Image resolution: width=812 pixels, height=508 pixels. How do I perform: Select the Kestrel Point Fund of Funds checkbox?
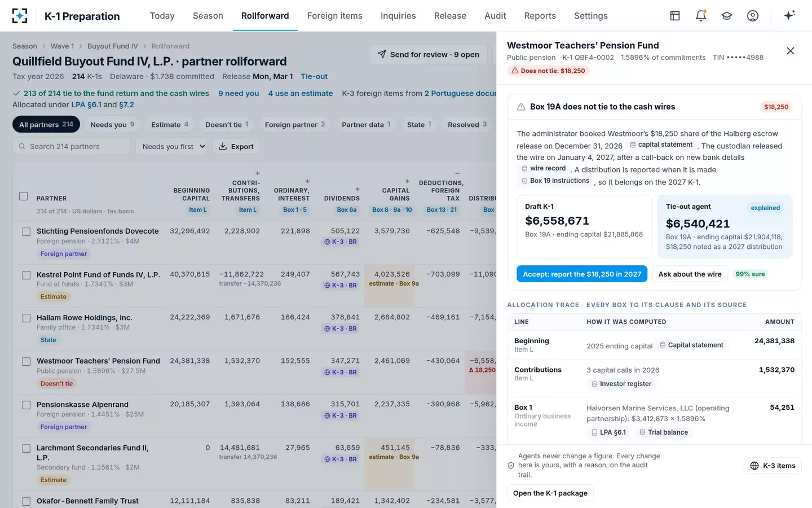pos(26,275)
